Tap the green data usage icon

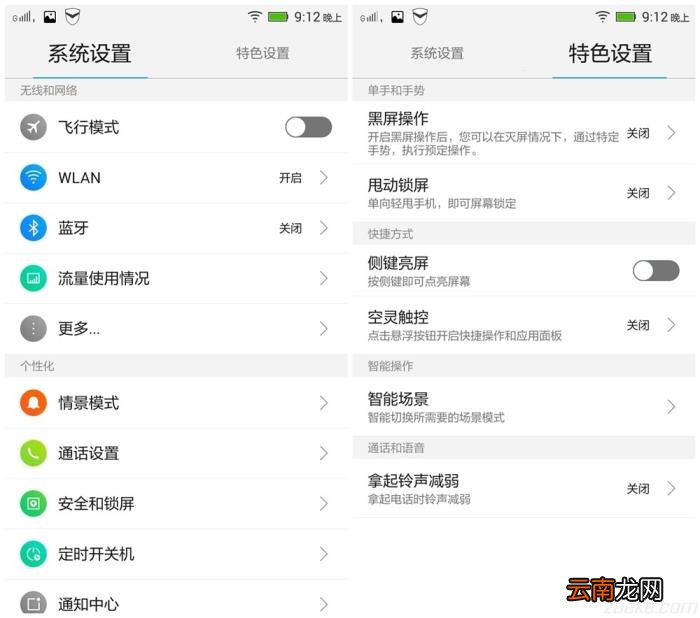click(33, 278)
